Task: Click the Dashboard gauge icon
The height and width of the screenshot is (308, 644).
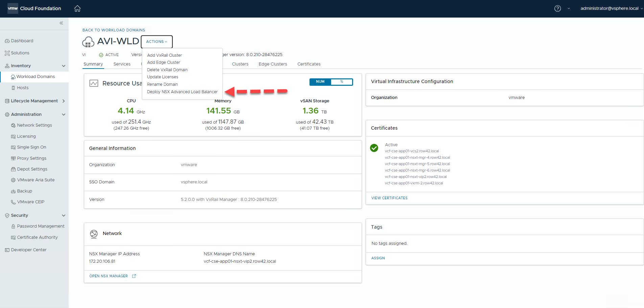Action: [x=7, y=41]
